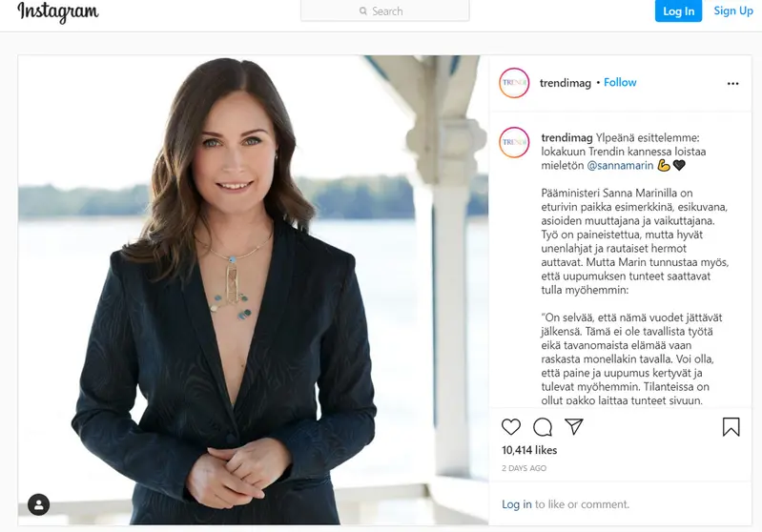Open the three-dot post options menu

pos(732,84)
